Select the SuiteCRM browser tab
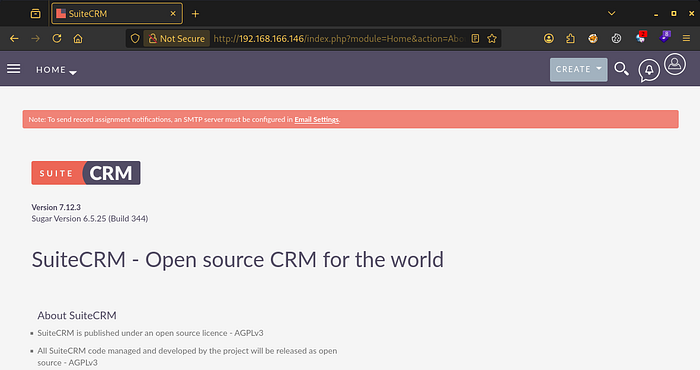The image size is (700, 370). click(x=117, y=14)
